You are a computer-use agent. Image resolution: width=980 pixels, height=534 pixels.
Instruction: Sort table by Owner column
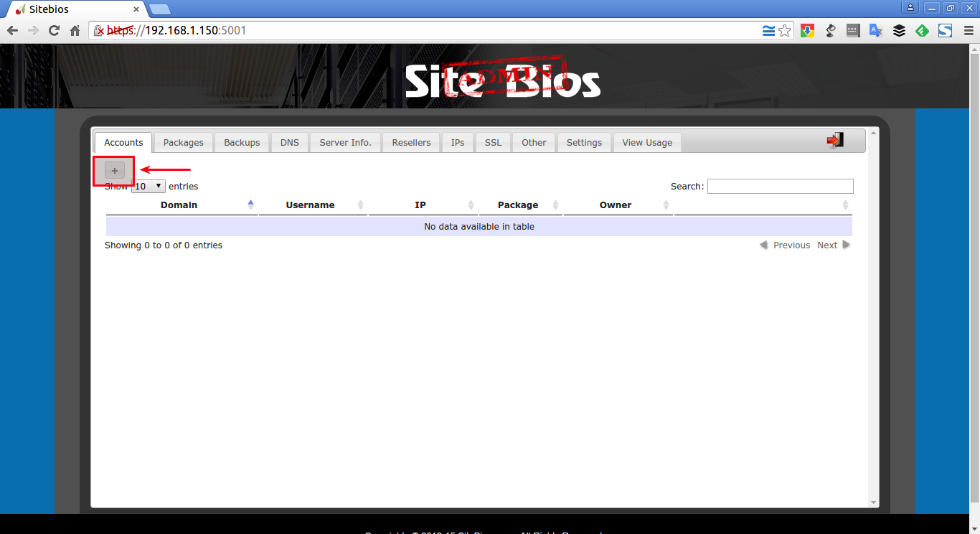(618, 205)
